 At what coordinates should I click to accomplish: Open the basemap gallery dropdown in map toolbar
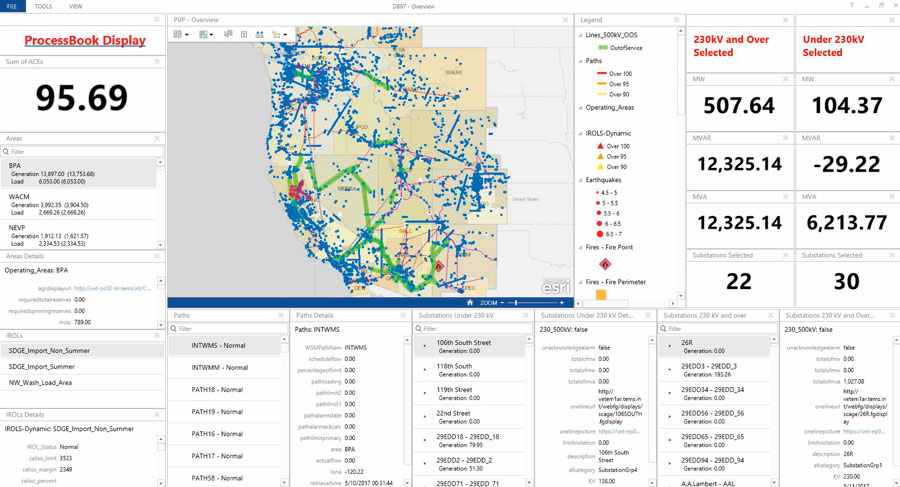pos(181,35)
